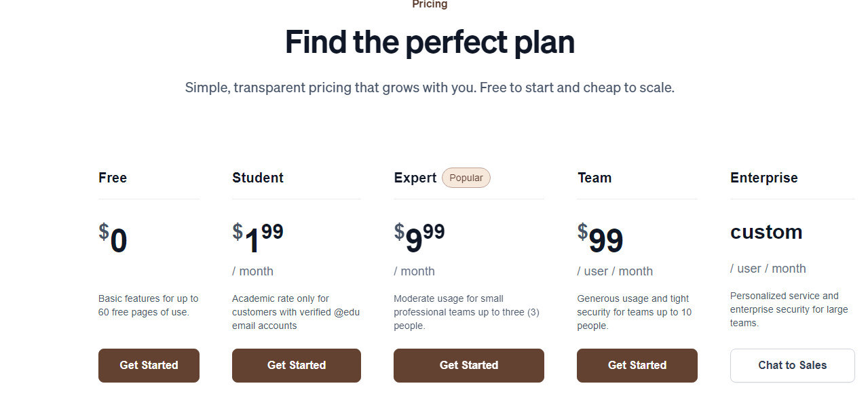Select Get Started for the Expert plan
Viewport: 868px width, 409px height.
[x=469, y=366]
